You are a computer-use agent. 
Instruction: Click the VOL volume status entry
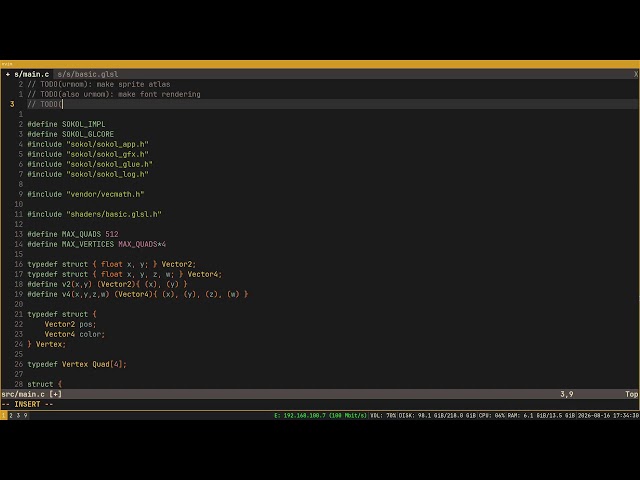[383, 416]
